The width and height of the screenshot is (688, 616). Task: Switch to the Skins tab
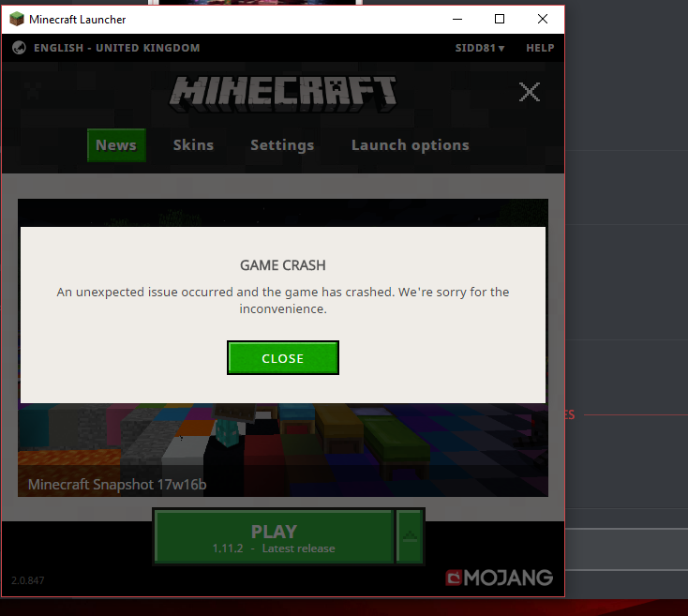[x=193, y=145]
